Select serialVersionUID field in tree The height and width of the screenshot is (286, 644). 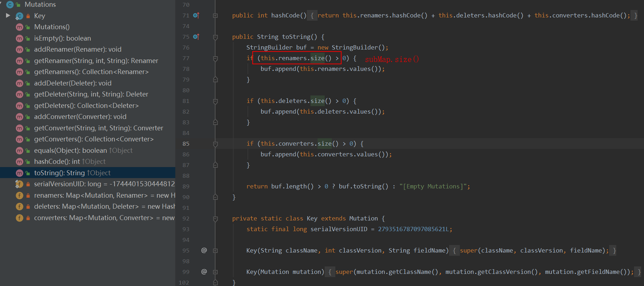click(105, 184)
